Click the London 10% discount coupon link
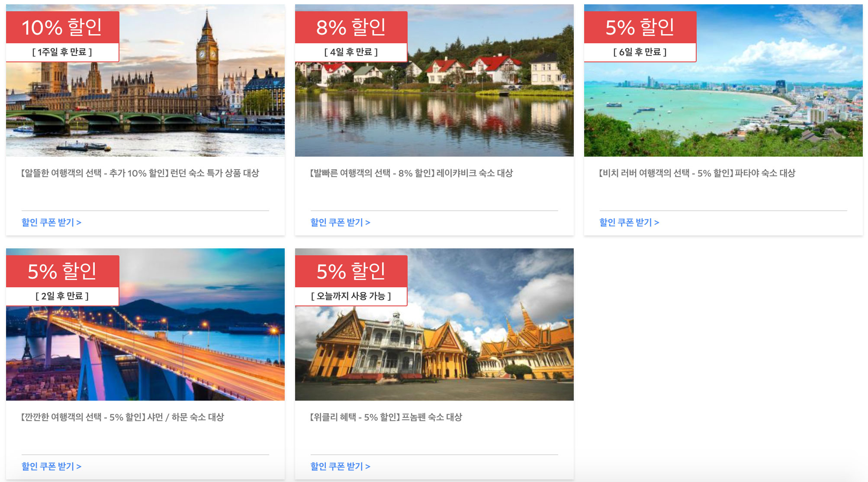Viewport: 868px width, 482px height. point(51,222)
